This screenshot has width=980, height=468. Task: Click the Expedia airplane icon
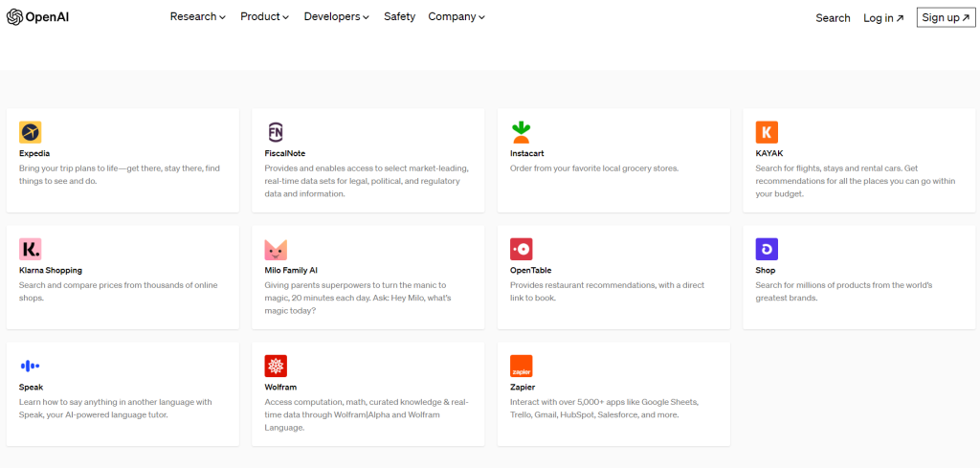pos(30,132)
